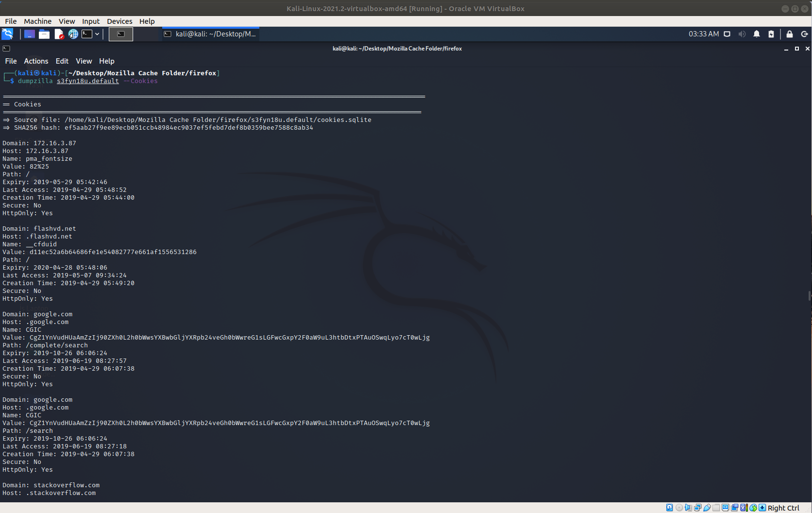
Task: Click the Path: /search line
Action: pyautogui.click(x=28, y=431)
